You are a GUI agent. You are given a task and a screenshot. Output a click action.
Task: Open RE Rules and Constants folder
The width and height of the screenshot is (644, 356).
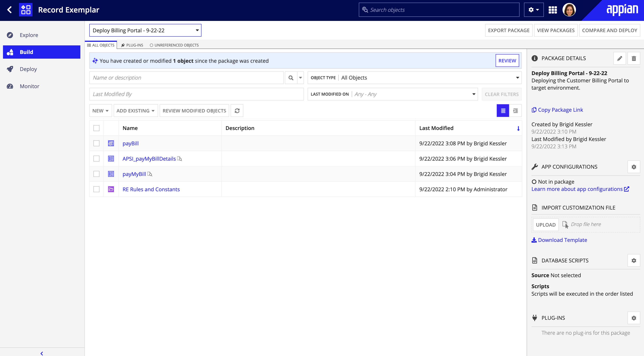(151, 189)
